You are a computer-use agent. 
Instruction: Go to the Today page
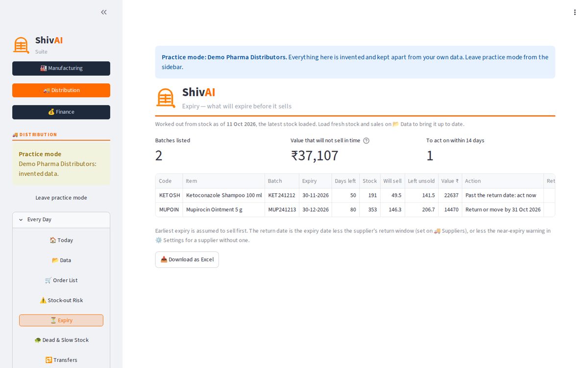[61, 240]
